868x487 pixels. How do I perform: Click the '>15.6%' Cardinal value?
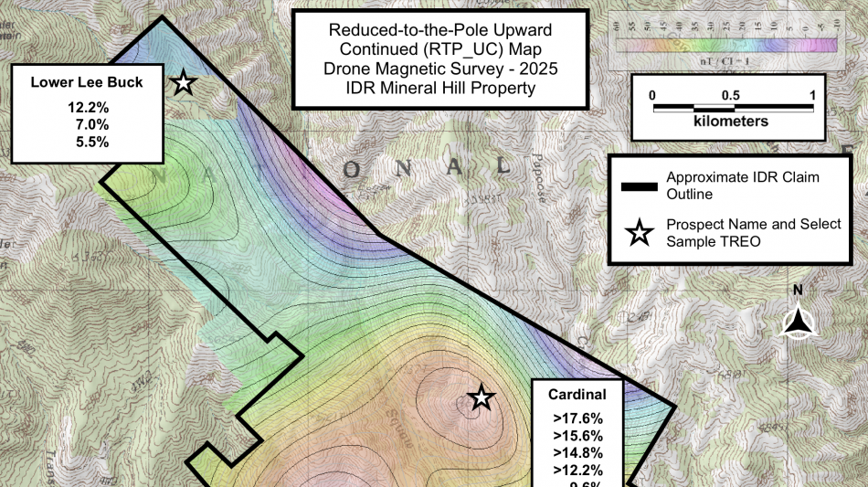(x=578, y=436)
